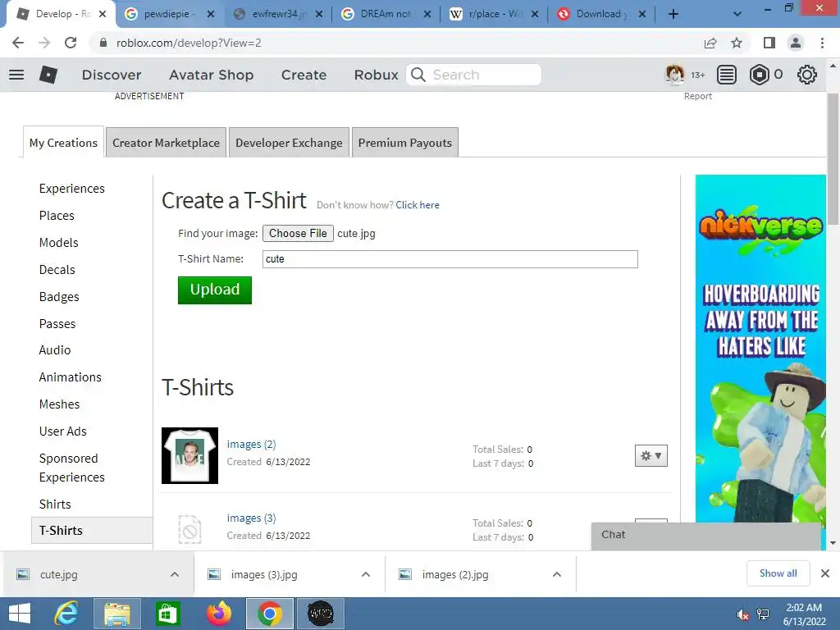Image resolution: width=840 pixels, height=630 pixels.
Task: Select Experiences in the sidebar
Action: pyautogui.click(x=72, y=189)
